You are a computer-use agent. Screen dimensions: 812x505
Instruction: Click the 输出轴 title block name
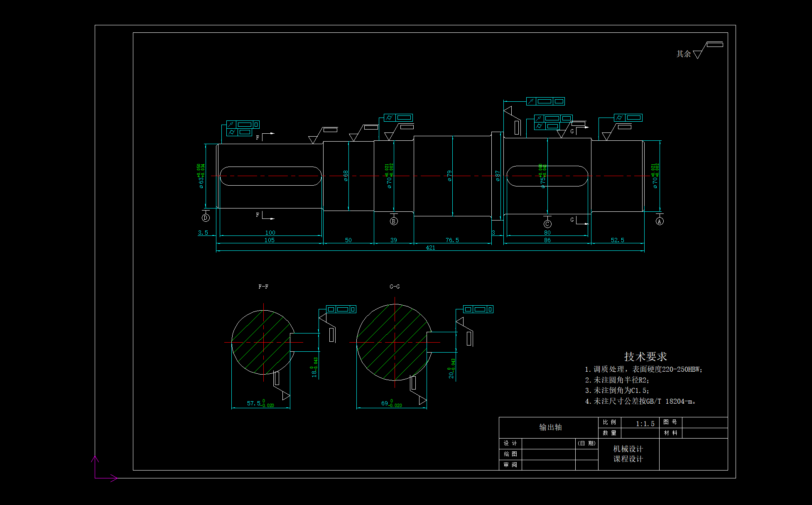pyautogui.click(x=550, y=427)
